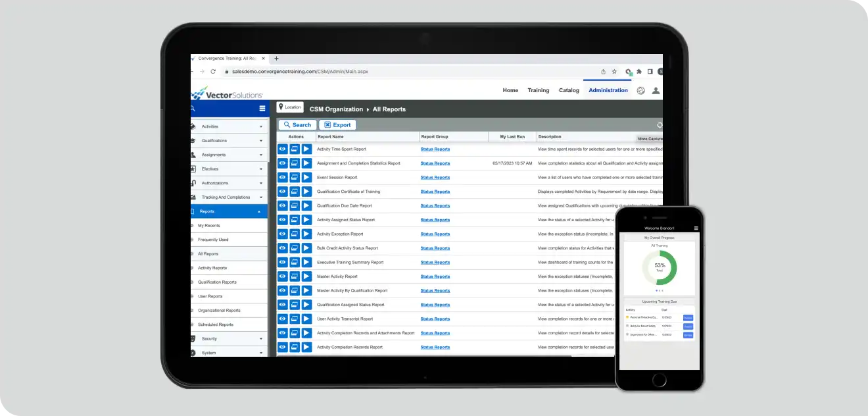The image size is (868, 416).
Task: Expand the Activities sidebar section
Action: pyautogui.click(x=261, y=126)
